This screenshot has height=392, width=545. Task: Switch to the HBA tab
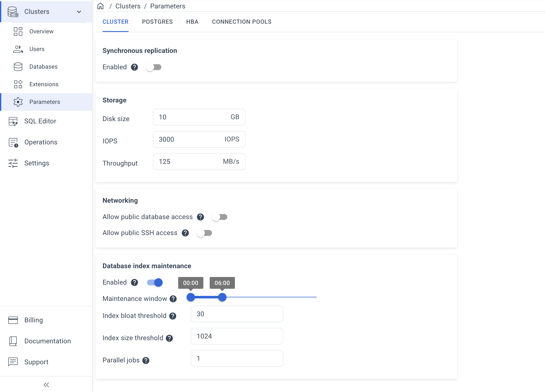click(x=192, y=22)
